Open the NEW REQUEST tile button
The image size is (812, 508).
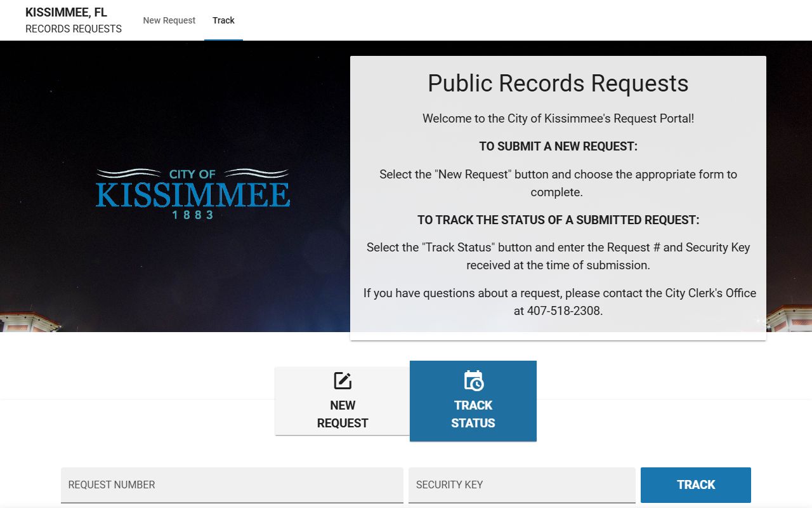click(x=343, y=401)
